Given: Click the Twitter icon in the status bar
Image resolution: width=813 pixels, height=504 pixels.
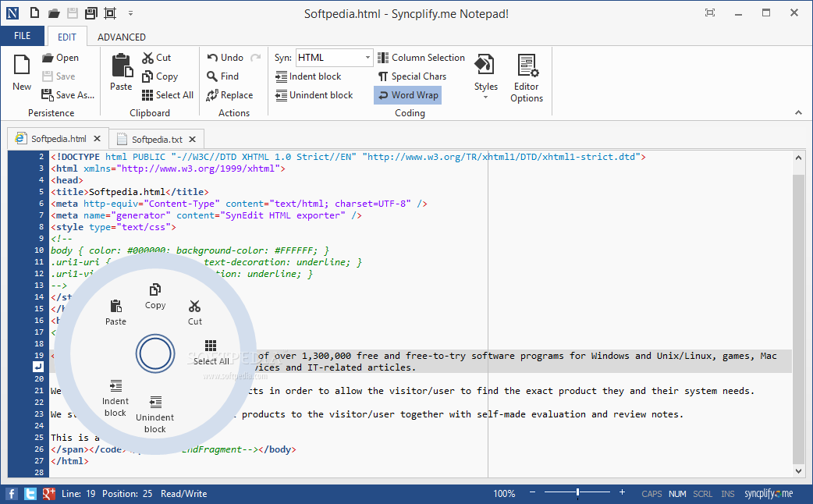Looking at the screenshot, I should coord(30,494).
